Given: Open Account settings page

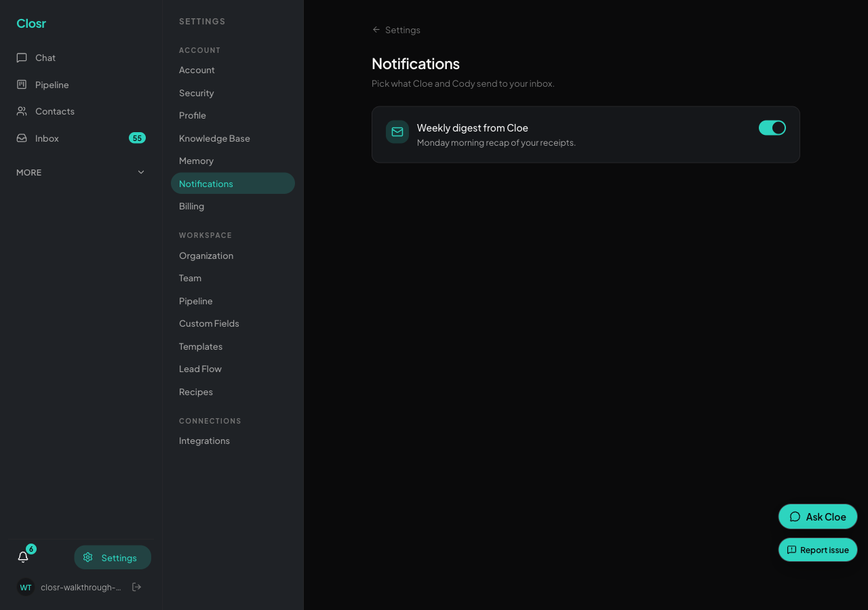Looking at the screenshot, I should [233, 70].
